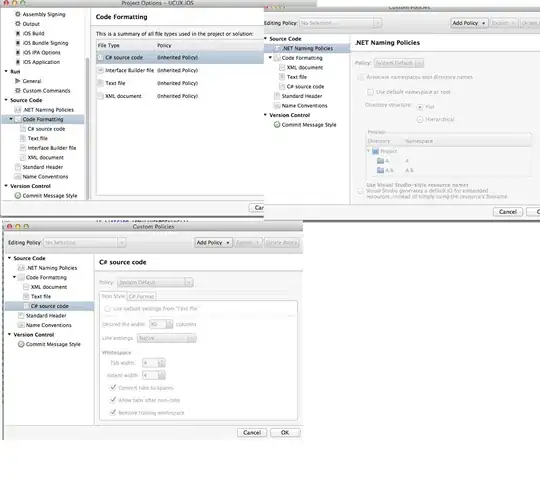Click Commit Message Style icon in bottom Custom Policies
Viewport: 540px width, 498px height.
(x=21, y=344)
